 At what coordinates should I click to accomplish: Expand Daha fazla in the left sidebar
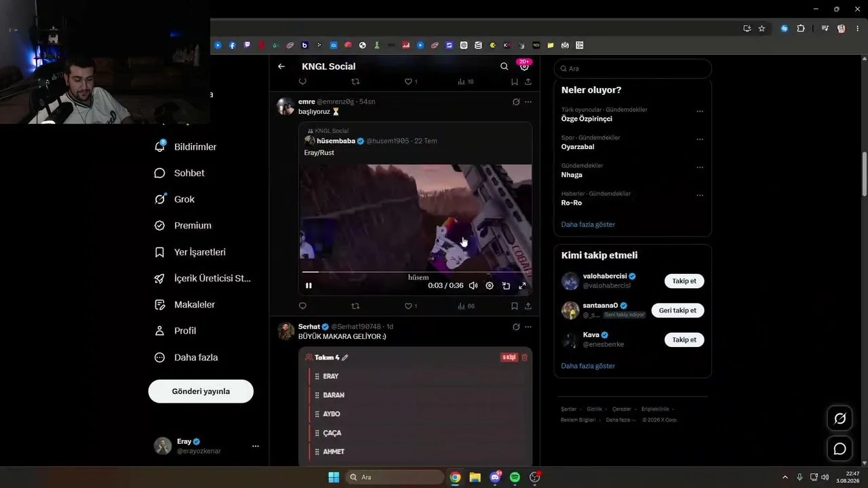pos(186,357)
